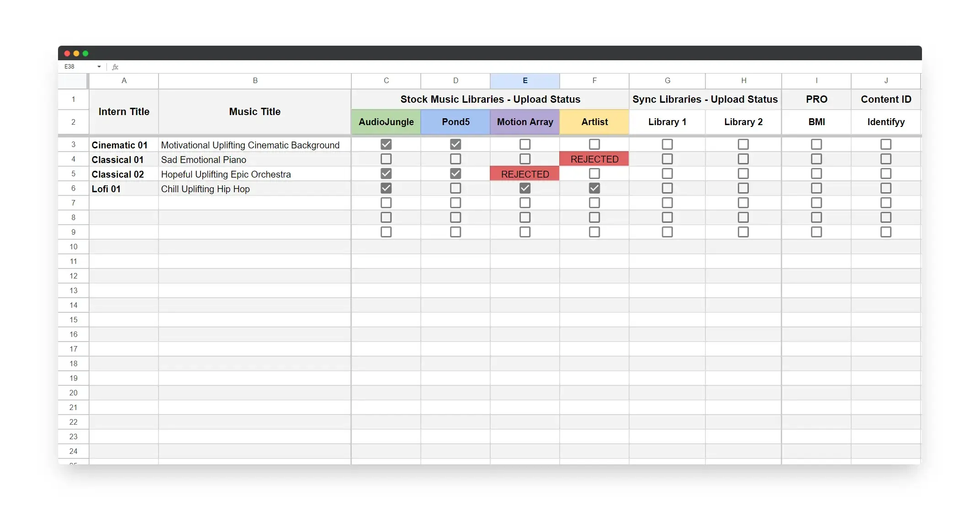980x510 pixels.
Task: Select row 3 header
Action: pos(73,144)
